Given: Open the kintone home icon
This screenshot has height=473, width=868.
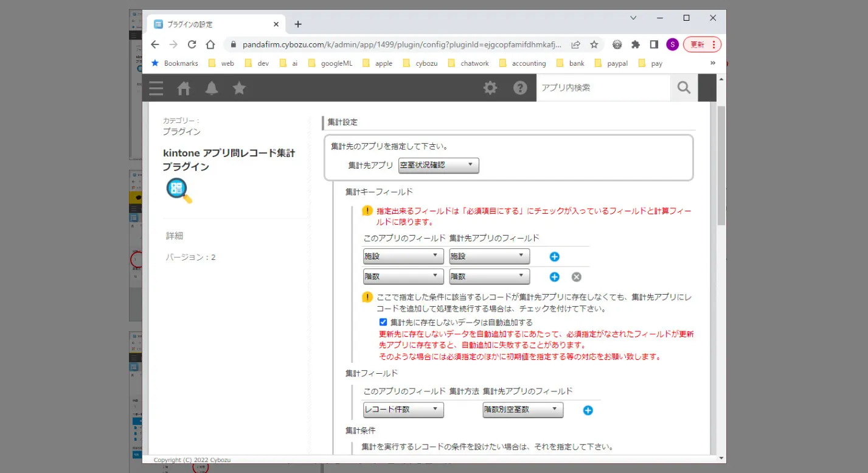Looking at the screenshot, I should point(184,88).
